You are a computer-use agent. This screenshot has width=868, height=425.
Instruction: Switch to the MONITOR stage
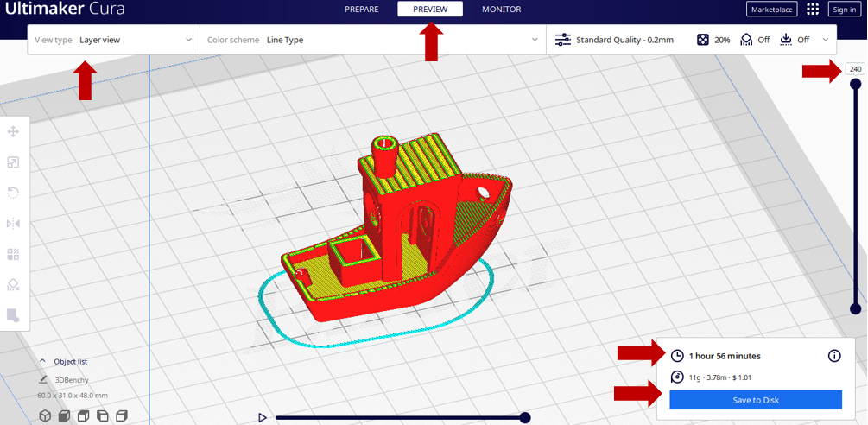[502, 10]
